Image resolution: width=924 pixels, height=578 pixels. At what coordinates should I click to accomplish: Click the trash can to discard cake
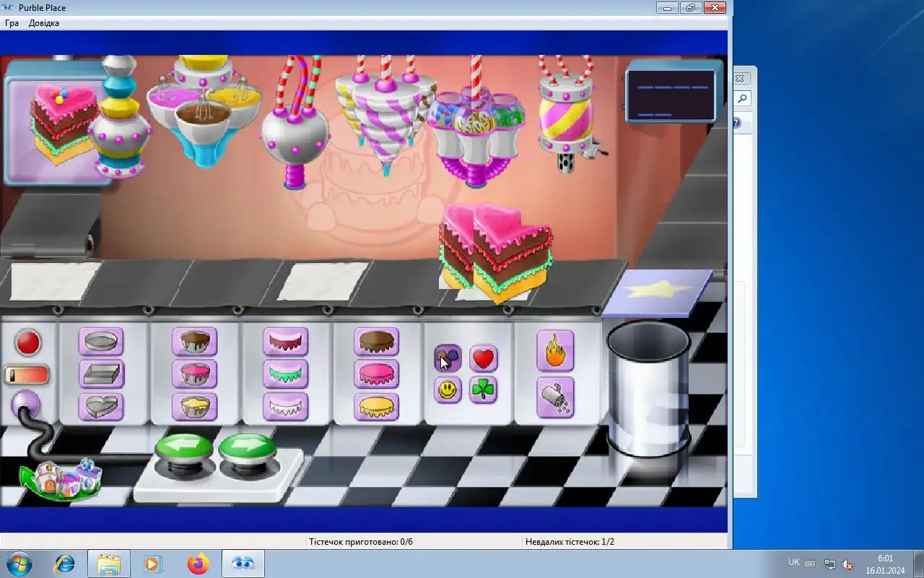[x=648, y=389]
